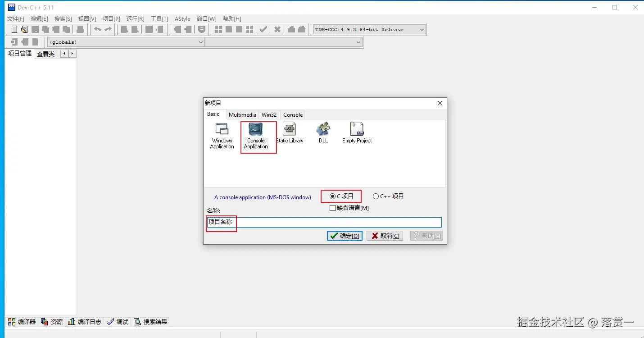Click the Compile icon with four squares
Screen dimensions: 644x338
(218, 29)
